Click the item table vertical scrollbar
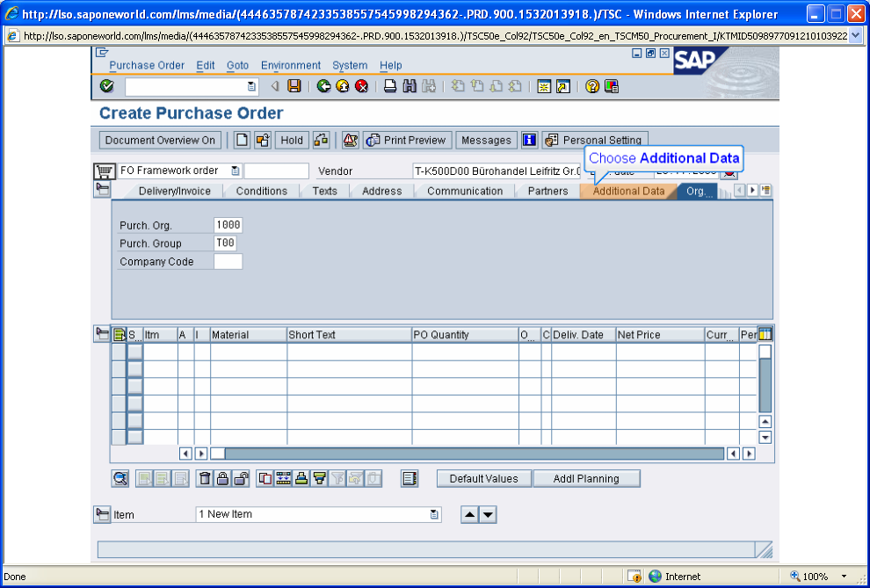Screen dimensions: 870x588 pyautogui.click(x=765, y=380)
